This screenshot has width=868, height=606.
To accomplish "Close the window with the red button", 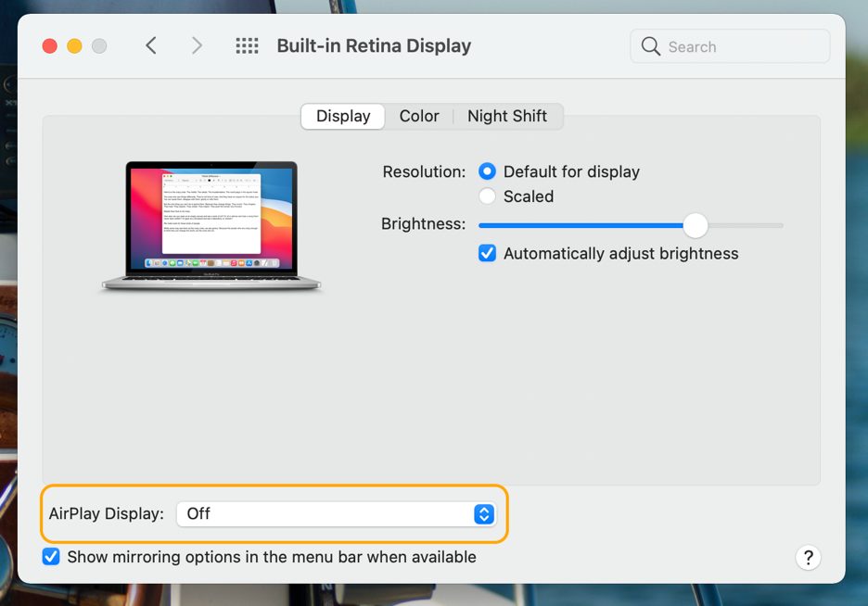I will coord(50,45).
